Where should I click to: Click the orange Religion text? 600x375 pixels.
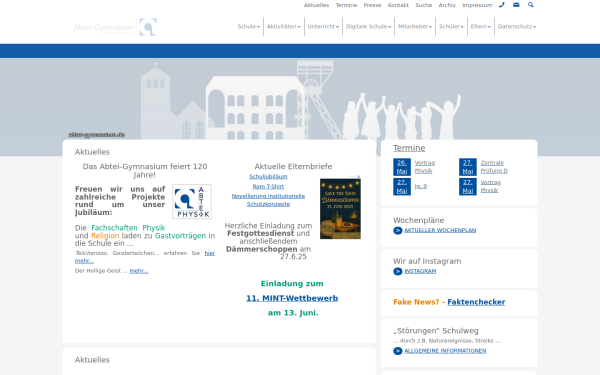[105, 236]
